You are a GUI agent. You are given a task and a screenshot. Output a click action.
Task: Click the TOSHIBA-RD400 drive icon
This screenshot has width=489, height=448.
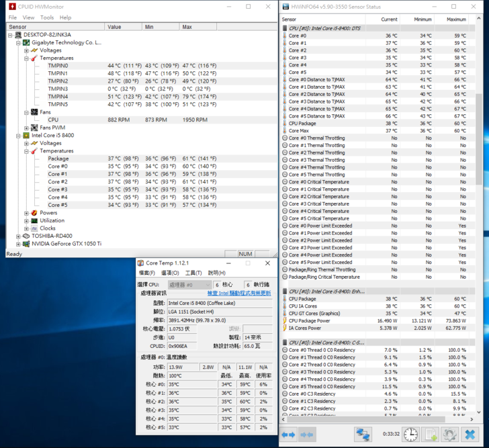[26, 236]
